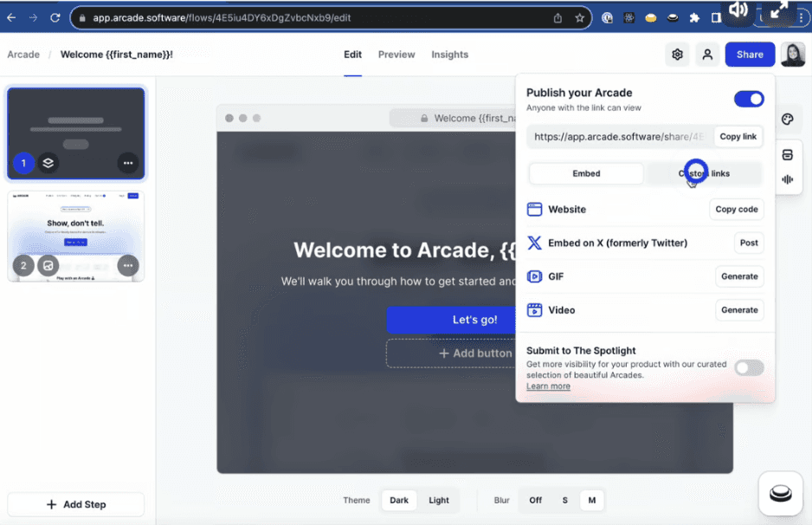Click the layers icon on step 1
The height and width of the screenshot is (525, 812).
[x=48, y=163]
